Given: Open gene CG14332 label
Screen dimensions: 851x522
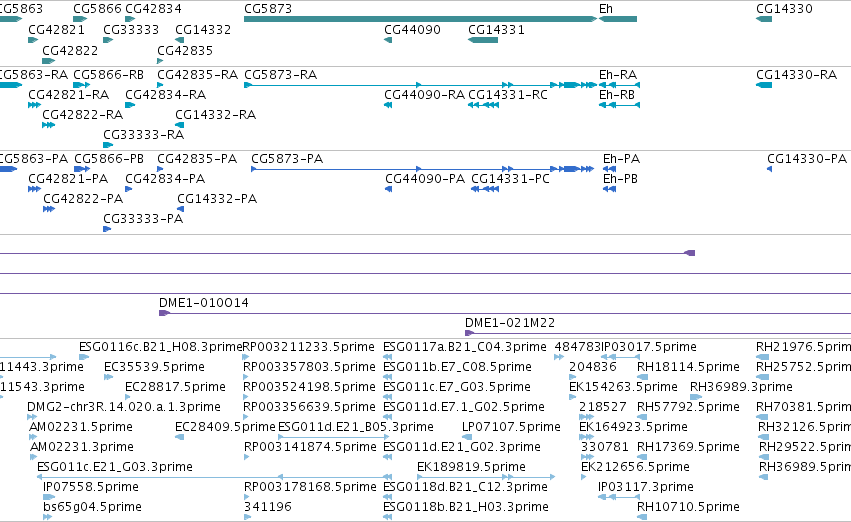Looking at the screenshot, I should pyautogui.click(x=203, y=30).
